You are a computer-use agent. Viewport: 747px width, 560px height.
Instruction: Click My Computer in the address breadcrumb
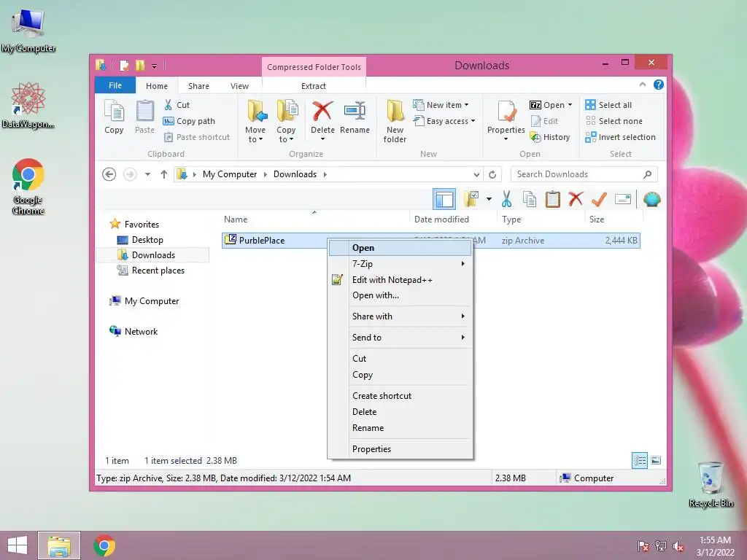(x=230, y=174)
